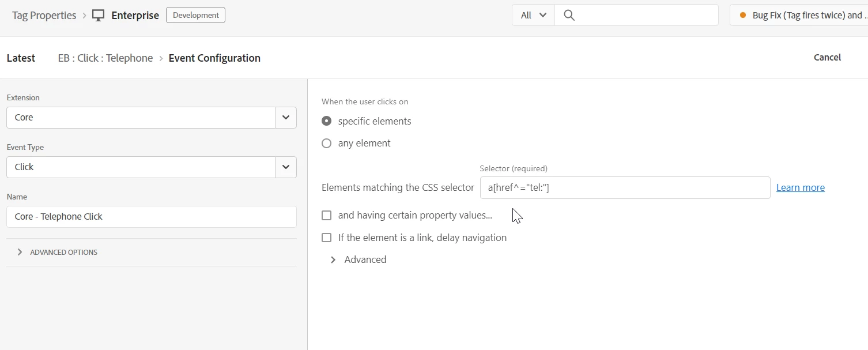The image size is (868, 350).
Task: Click the search magnifier icon
Action: tap(569, 16)
